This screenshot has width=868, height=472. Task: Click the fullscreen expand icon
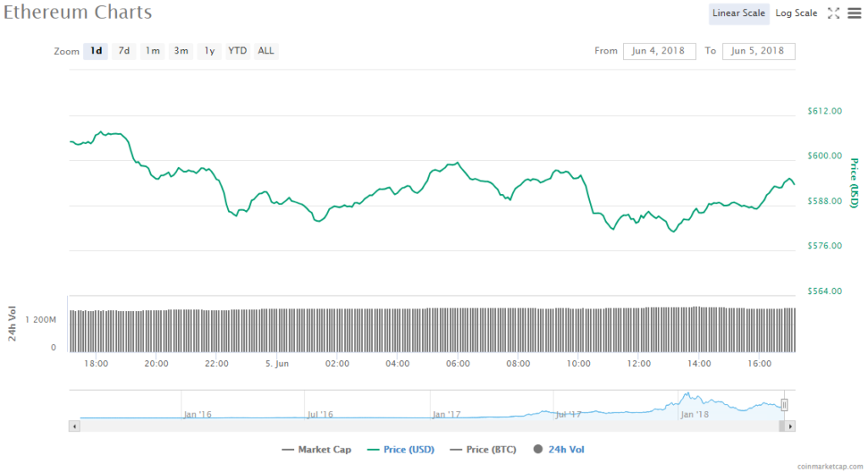(833, 13)
